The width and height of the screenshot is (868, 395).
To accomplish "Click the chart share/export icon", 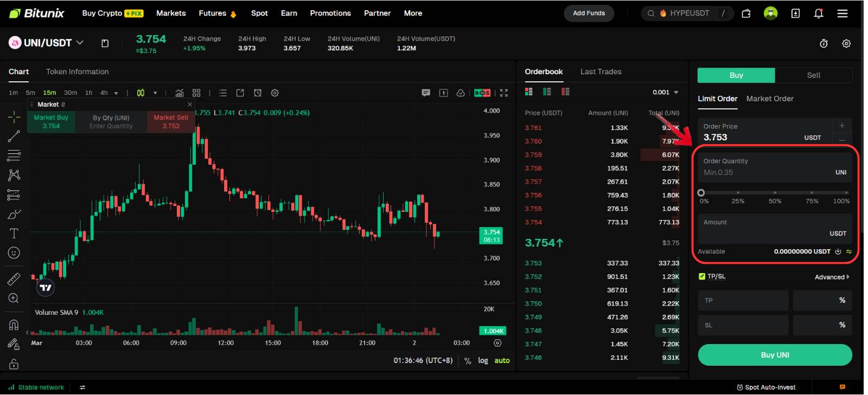I will click(x=240, y=93).
